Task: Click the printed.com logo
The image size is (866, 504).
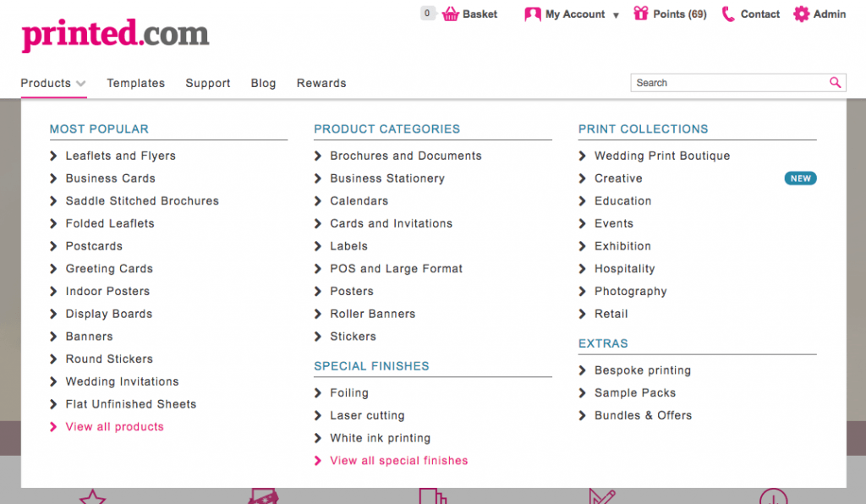Action: pyautogui.click(x=115, y=35)
